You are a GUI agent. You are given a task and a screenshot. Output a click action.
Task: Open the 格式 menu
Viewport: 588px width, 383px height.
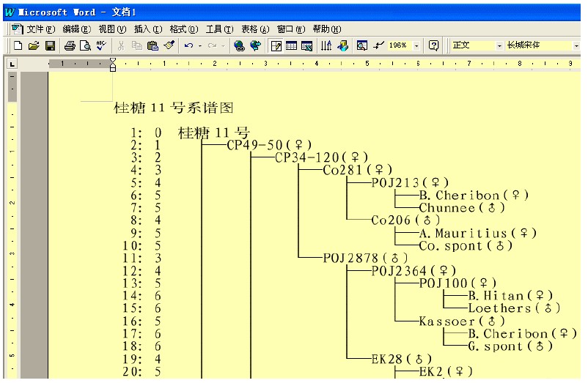click(x=183, y=29)
